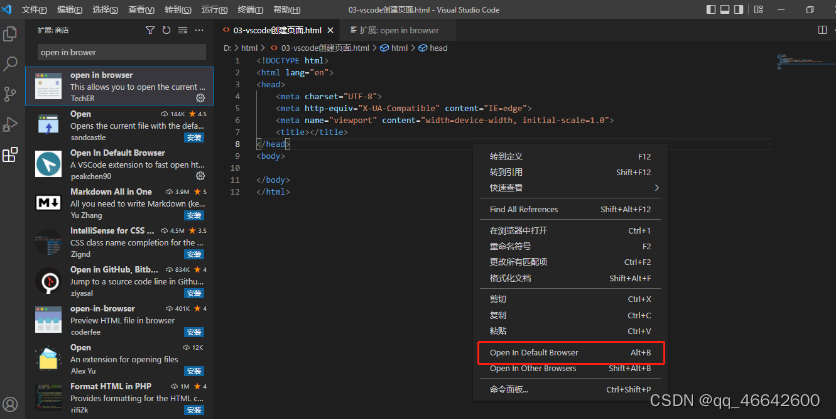Open the 选择(S) menu

105,10
